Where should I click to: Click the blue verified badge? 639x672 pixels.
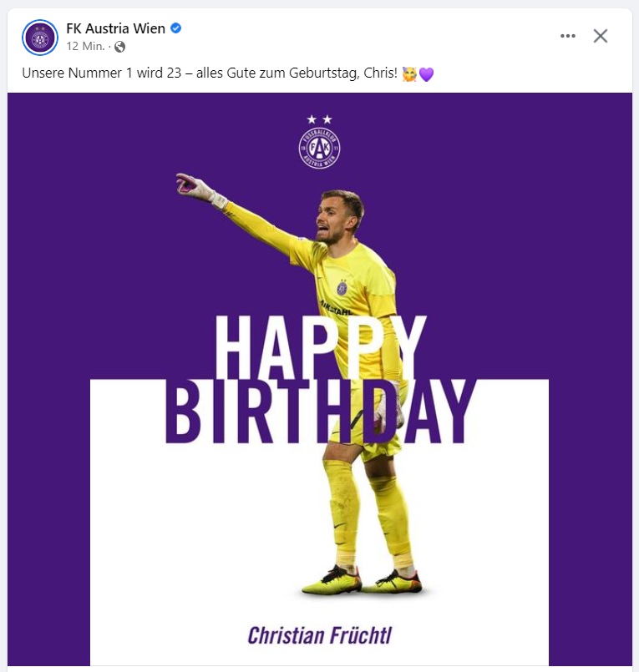click(176, 28)
